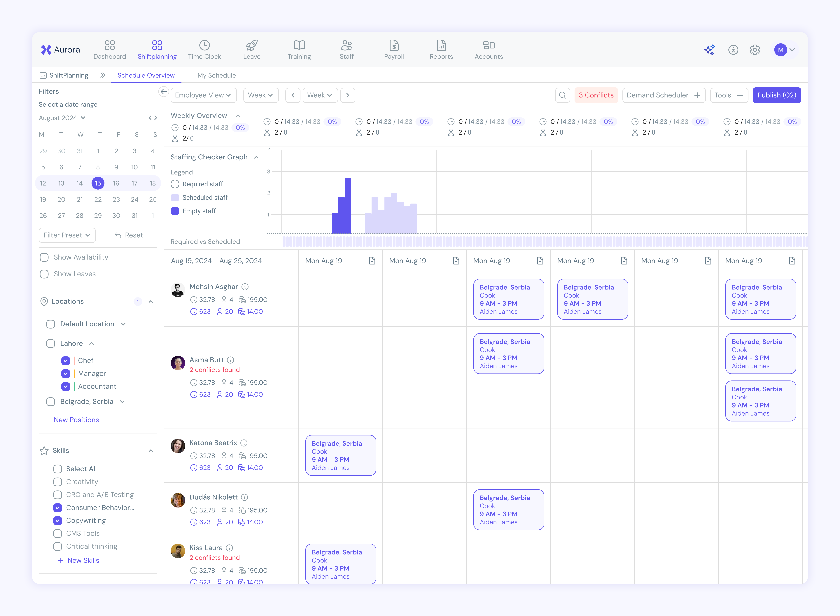Select August 15 on the mini calendar
The image size is (840, 616).
point(98,183)
